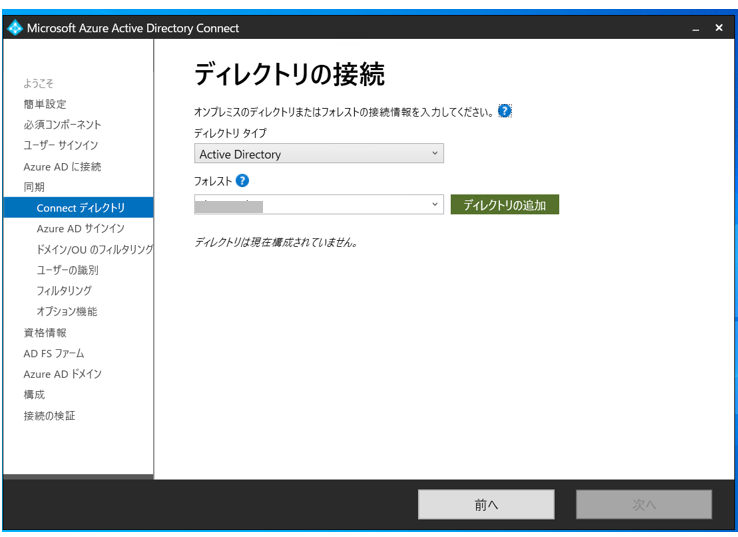The height and width of the screenshot is (537, 738).
Task: Select ようこそ in the sidebar
Action: 39,84
